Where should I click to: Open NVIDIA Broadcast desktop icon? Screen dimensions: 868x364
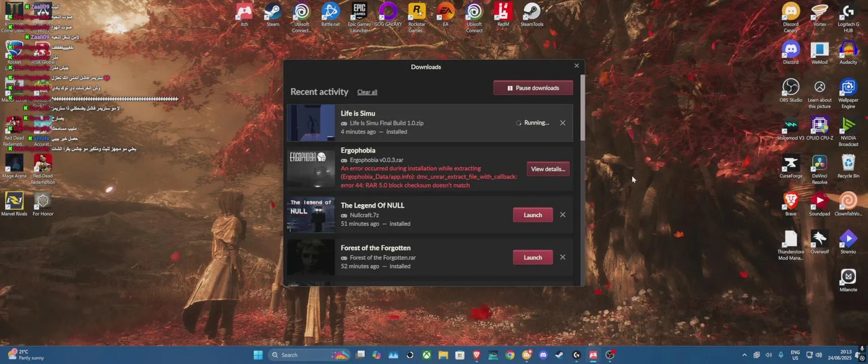(x=848, y=131)
